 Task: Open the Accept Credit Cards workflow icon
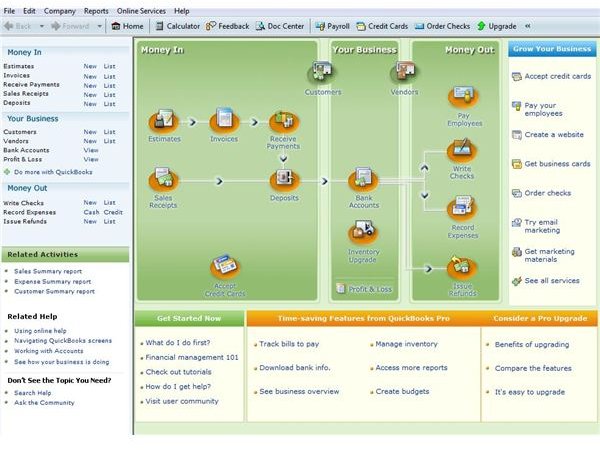tap(225, 266)
